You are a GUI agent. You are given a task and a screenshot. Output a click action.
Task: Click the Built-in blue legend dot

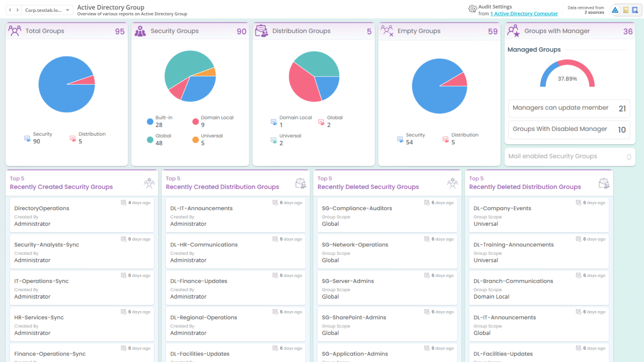(x=150, y=121)
